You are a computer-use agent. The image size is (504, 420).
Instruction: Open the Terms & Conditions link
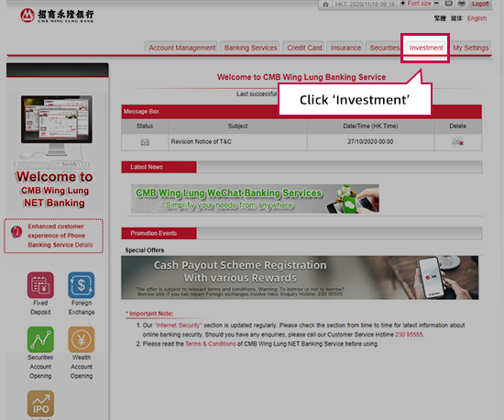pos(211,344)
